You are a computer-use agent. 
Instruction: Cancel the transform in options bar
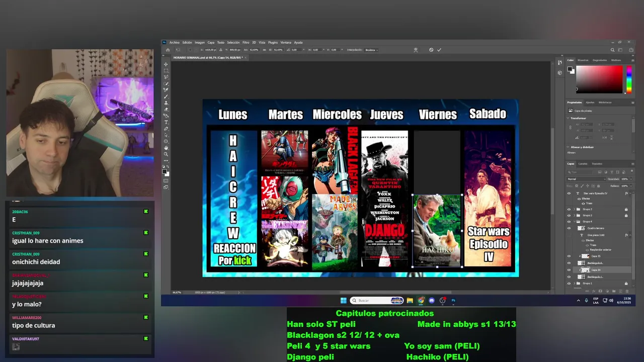click(431, 50)
